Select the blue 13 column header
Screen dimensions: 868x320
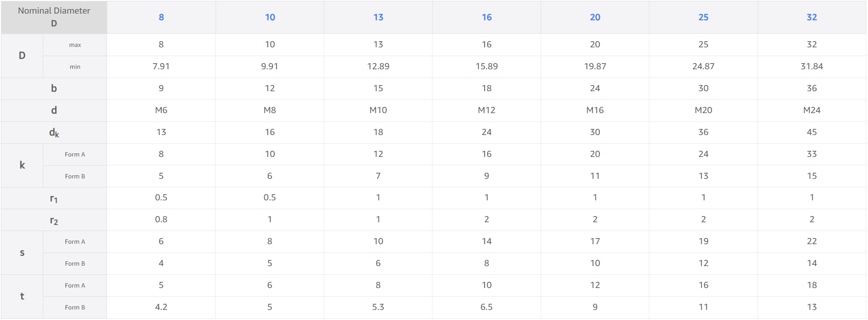378,17
